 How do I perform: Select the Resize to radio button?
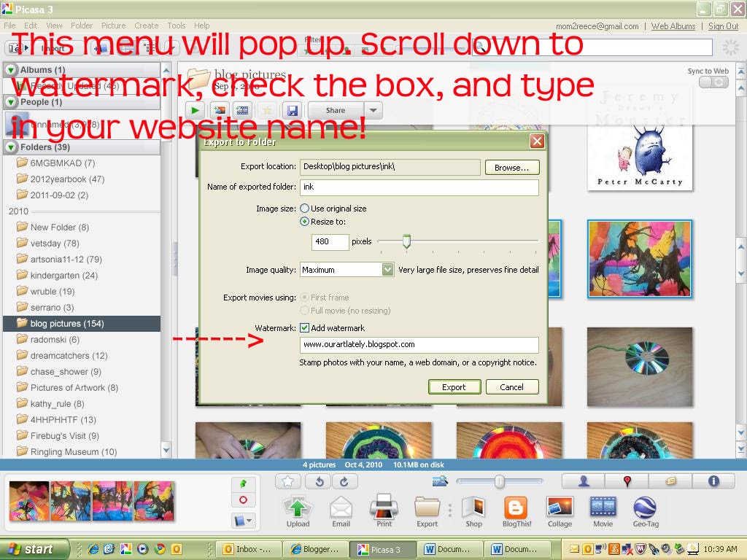click(x=305, y=222)
